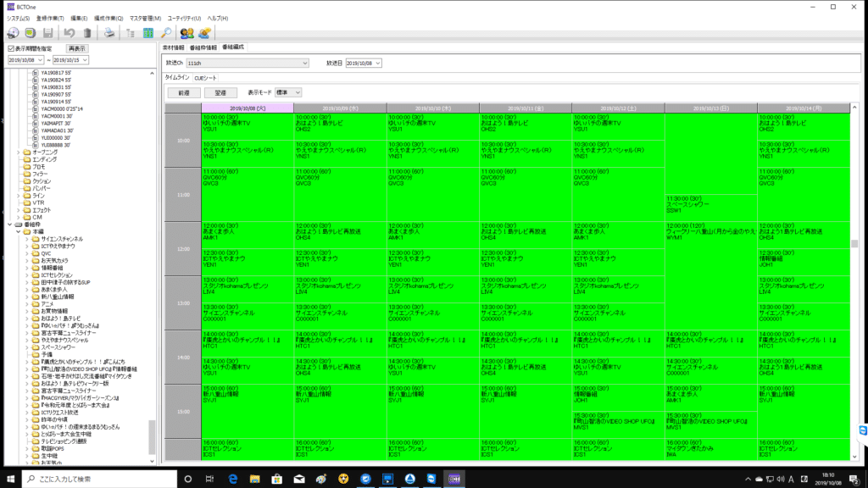Click the timeline scroll up arrow

coord(854,108)
